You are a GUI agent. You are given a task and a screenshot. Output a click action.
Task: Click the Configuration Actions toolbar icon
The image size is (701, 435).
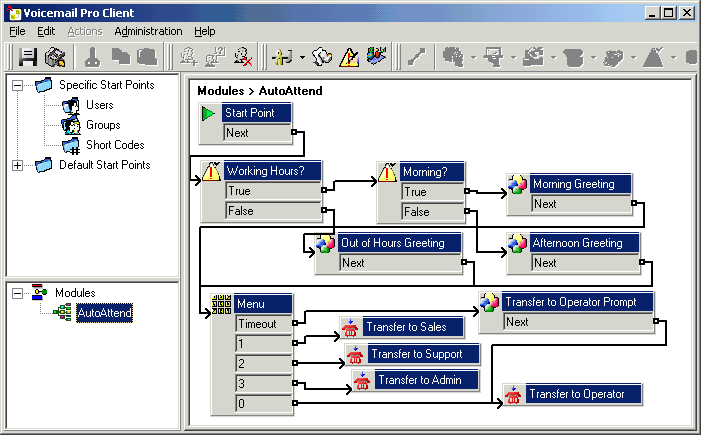pos(534,57)
